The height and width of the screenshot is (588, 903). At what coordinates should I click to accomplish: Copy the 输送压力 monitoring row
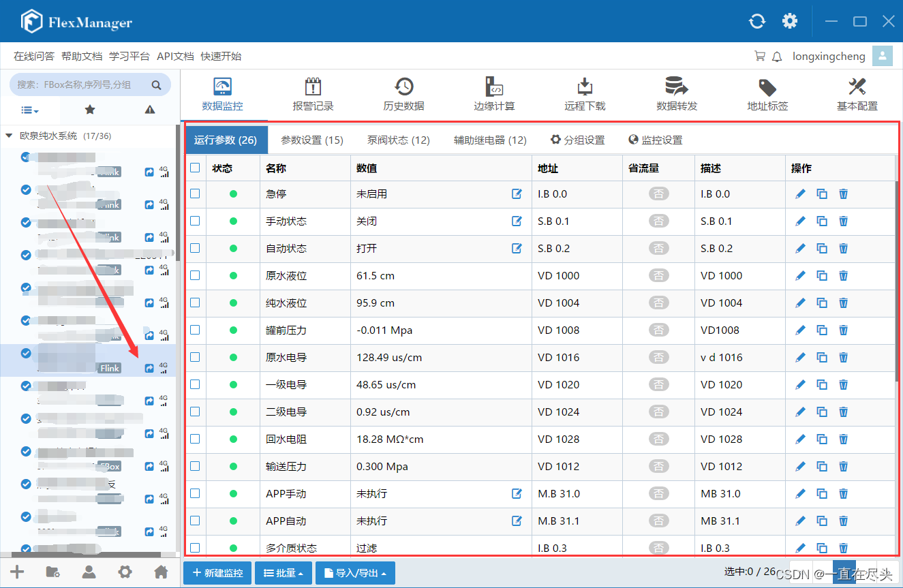click(x=822, y=467)
